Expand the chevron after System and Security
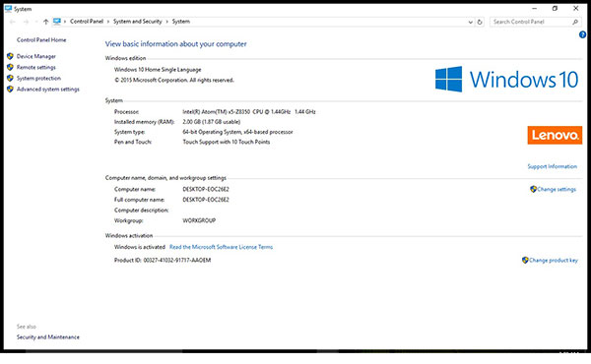Screen dimensions: 591x364 (x=167, y=22)
